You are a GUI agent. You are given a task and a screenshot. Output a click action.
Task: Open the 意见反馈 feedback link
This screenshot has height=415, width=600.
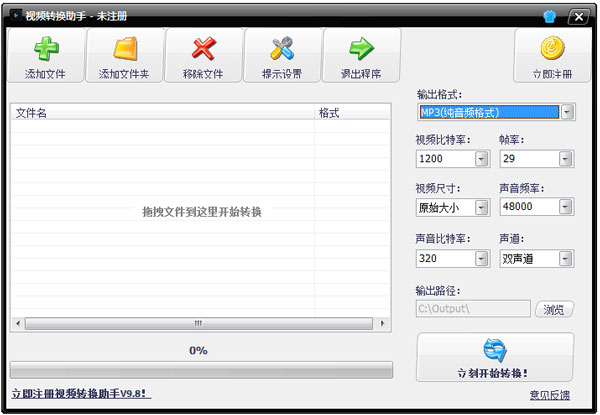[550, 395]
